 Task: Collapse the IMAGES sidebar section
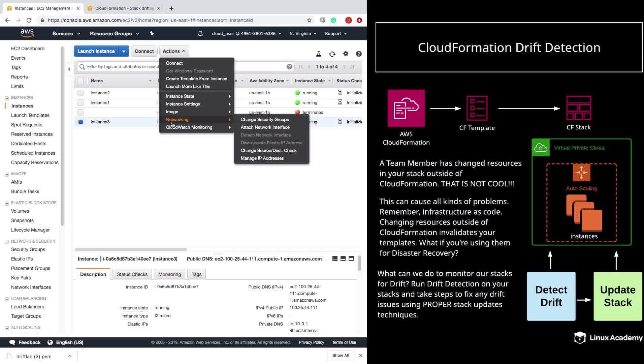pos(6,174)
